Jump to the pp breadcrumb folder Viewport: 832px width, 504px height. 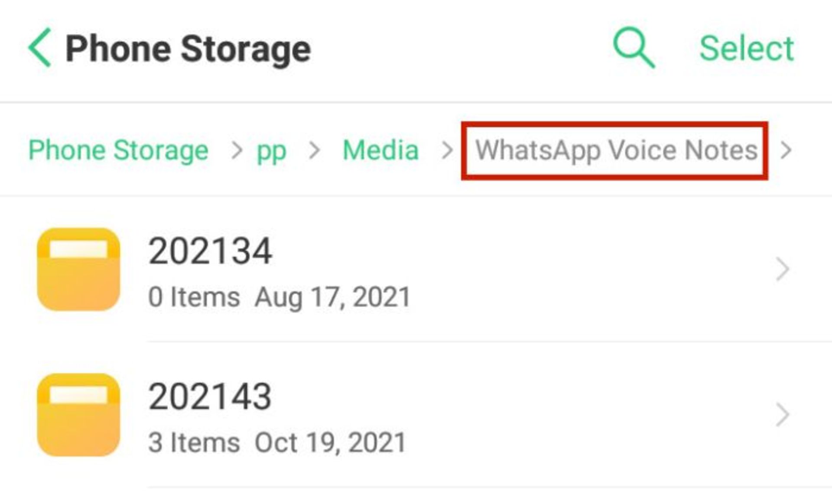pos(271,153)
